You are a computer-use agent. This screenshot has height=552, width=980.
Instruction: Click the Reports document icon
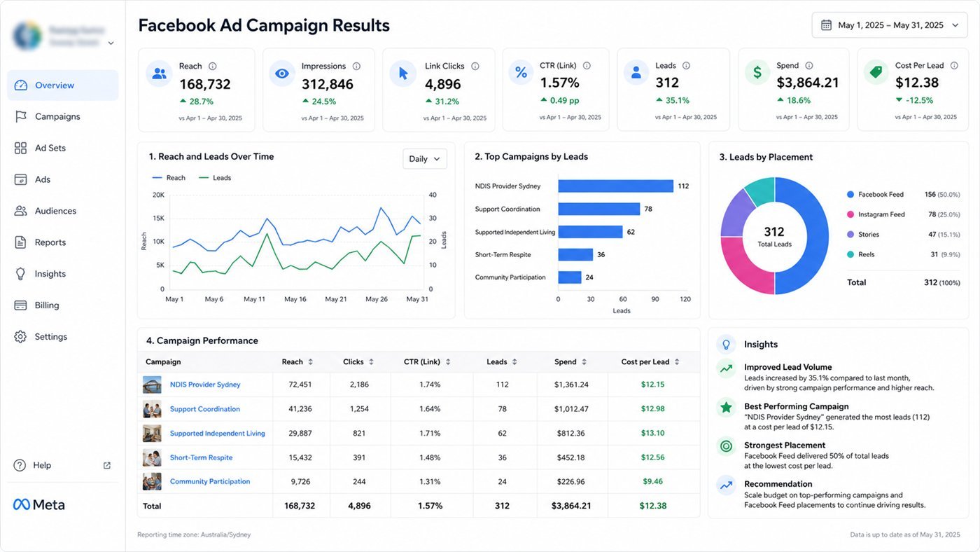point(20,242)
